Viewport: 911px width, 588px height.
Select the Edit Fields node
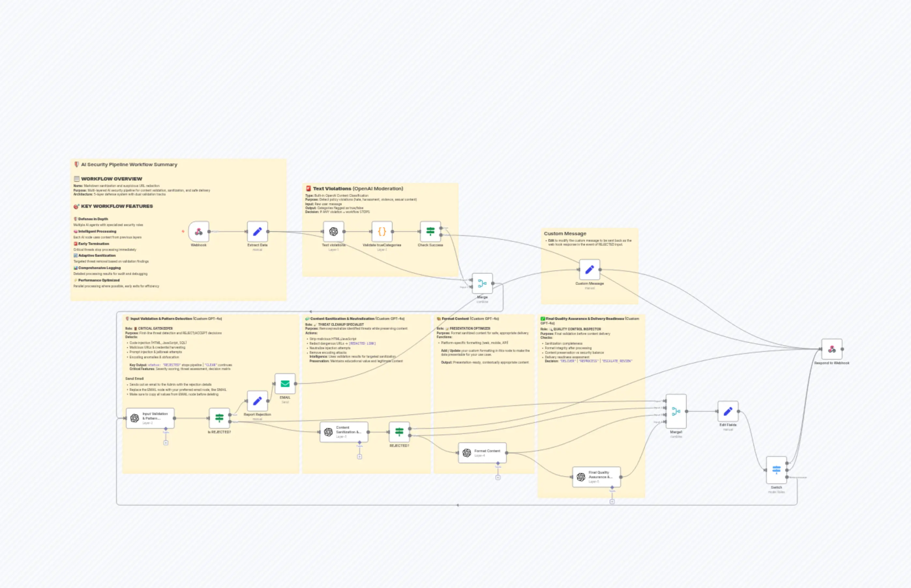tap(728, 412)
